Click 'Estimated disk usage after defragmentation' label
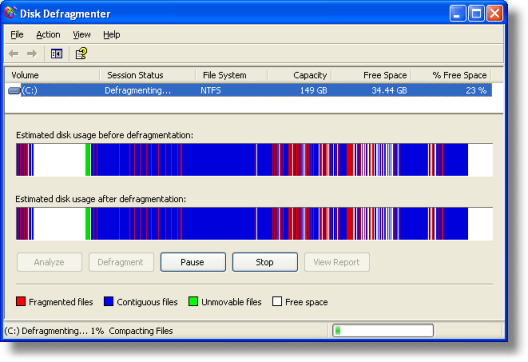 tap(101, 199)
